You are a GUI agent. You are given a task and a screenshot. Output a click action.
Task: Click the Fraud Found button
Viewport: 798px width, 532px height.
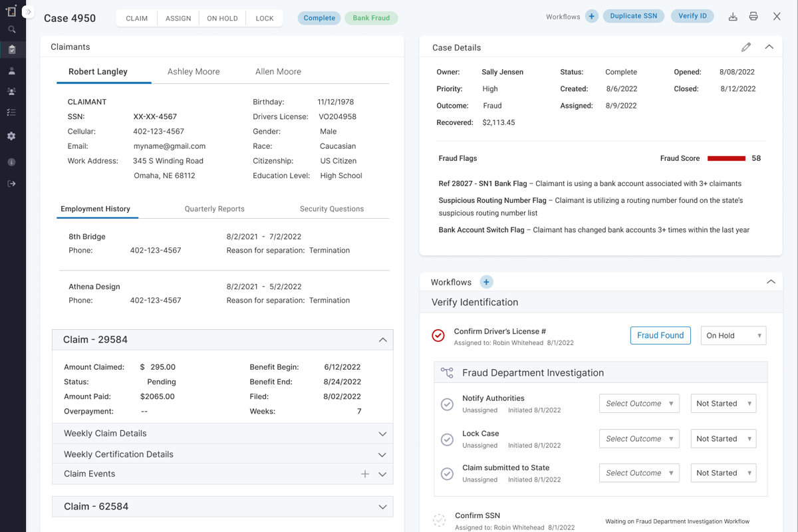click(x=660, y=336)
